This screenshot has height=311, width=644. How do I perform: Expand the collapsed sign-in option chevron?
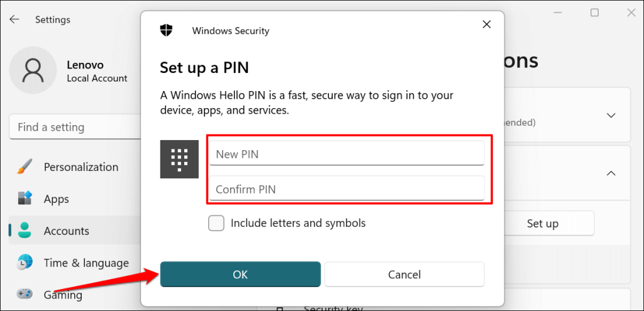pyautogui.click(x=610, y=116)
